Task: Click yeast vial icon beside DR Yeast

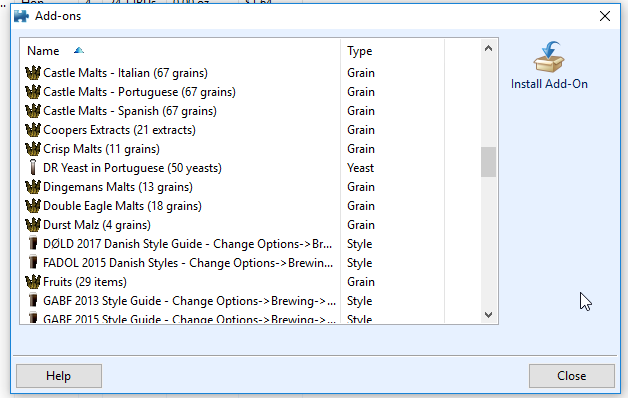Action: coord(33,168)
